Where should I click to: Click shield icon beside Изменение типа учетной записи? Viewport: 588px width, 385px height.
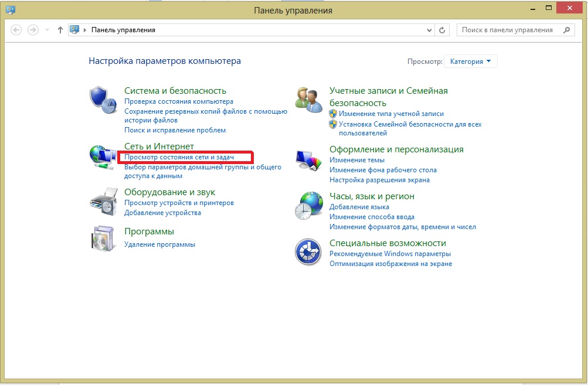coord(332,114)
